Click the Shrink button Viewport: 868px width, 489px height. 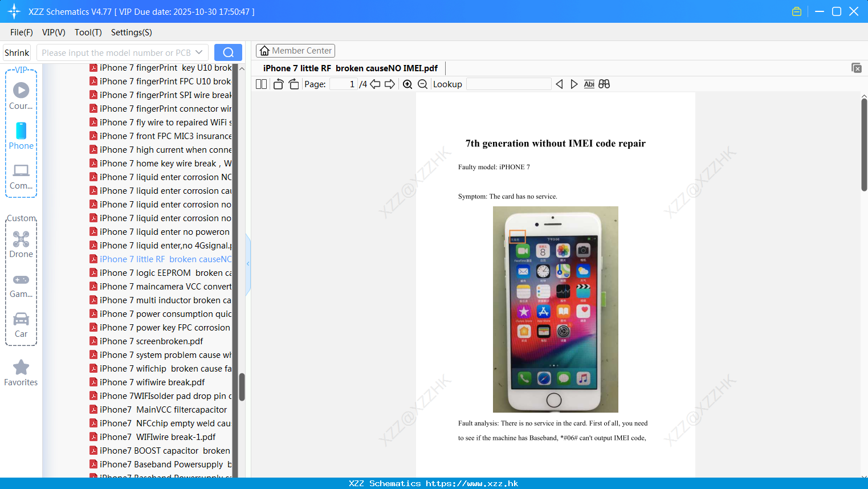[x=17, y=52]
